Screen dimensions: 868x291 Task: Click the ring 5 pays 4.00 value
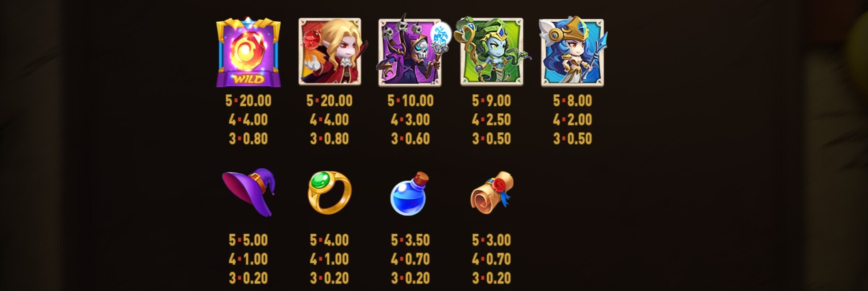click(x=329, y=240)
